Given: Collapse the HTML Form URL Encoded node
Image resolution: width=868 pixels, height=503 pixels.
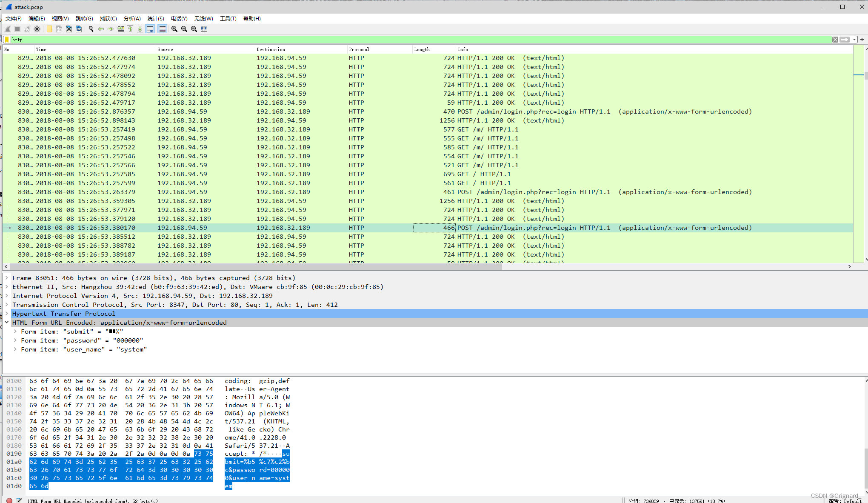Looking at the screenshot, I should coord(7,323).
